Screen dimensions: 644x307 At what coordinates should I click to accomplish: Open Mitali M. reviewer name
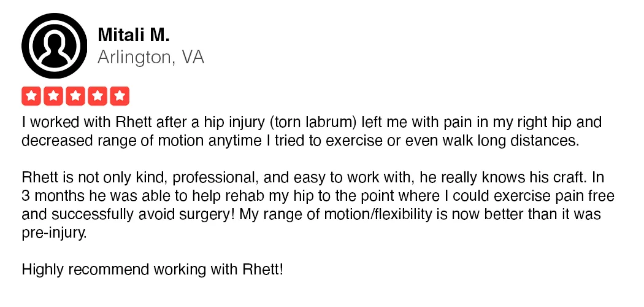pos(134,36)
